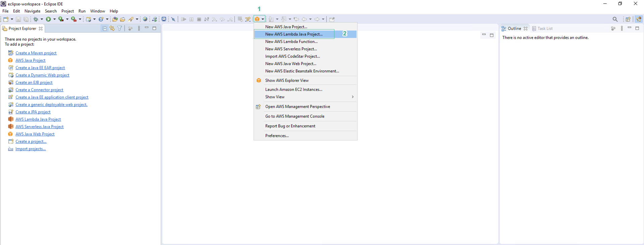Open dropdown arrow beside Back arrow

[310, 19]
